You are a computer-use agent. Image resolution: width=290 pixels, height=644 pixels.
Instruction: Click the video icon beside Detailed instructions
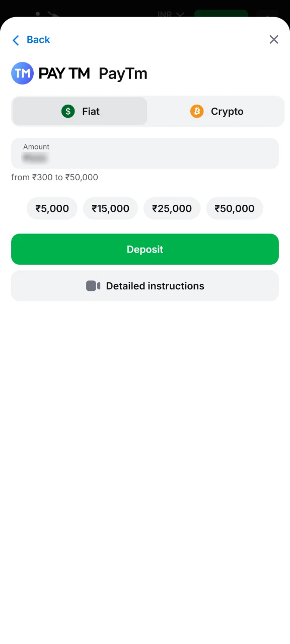point(93,286)
